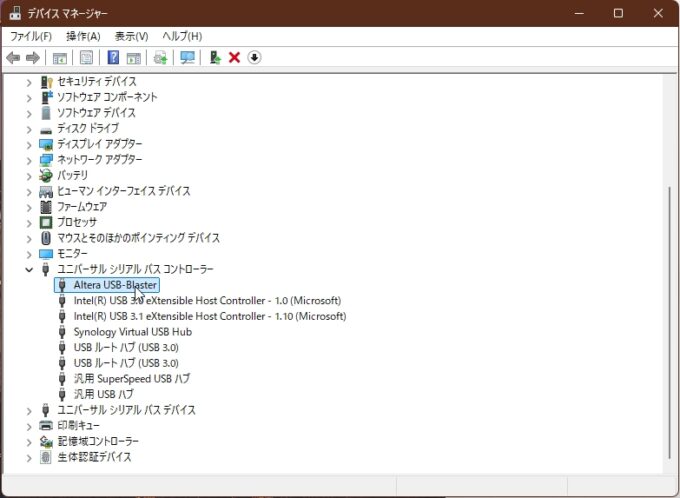Click the mouse icon beside マウスとそのほかのポインティング デバイス
The width and height of the screenshot is (680, 498).
[x=46, y=238]
